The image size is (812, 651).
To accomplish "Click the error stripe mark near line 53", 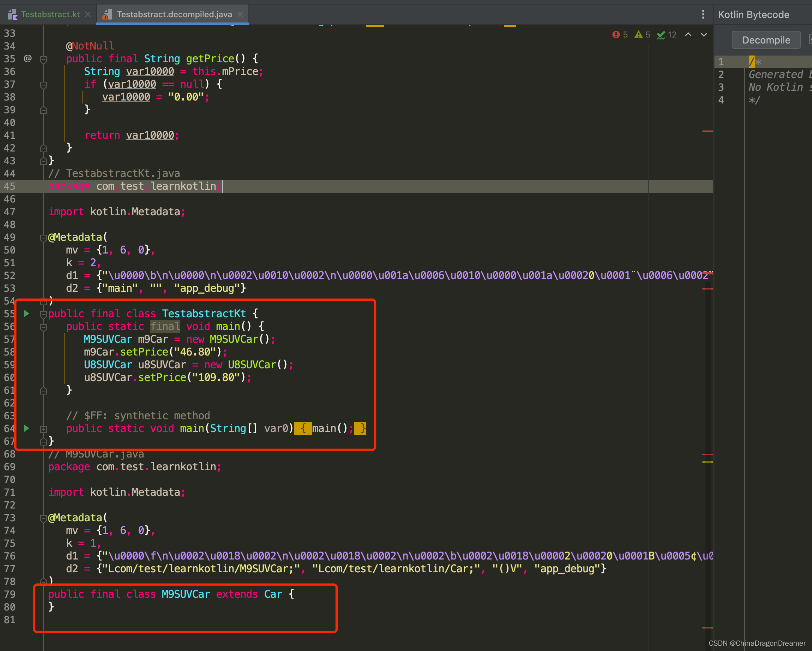I will 707,289.
